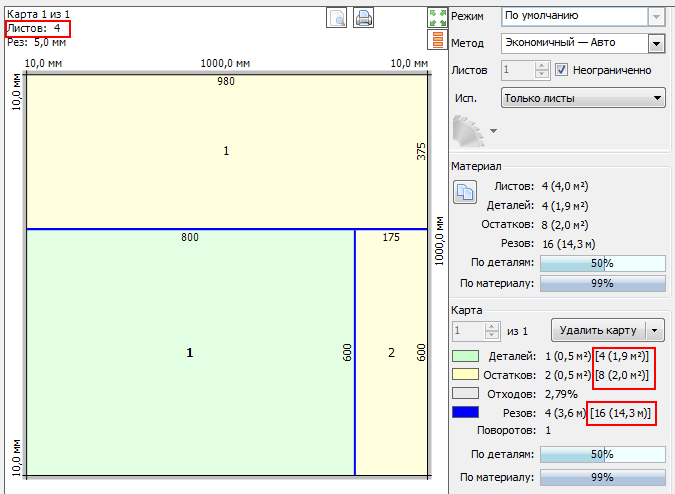Viewport: 675px width, 494px height.
Task: Click the Карта number field
Action: 468,331
